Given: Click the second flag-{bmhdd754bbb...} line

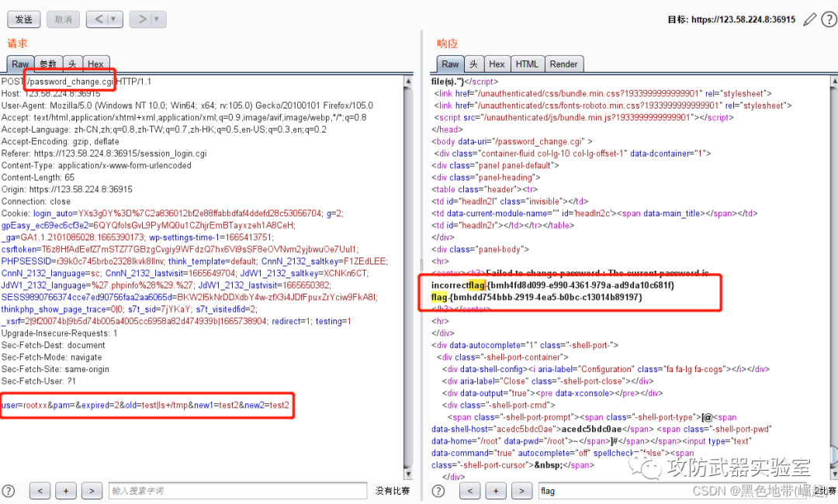Looking at the screenshot, I should (537, 297).
